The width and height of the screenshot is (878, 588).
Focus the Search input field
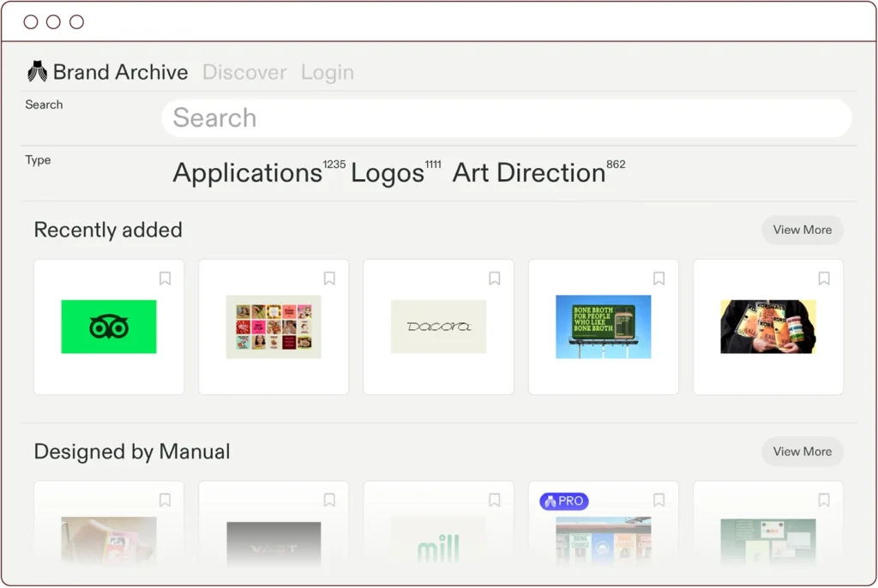point(507,118)
